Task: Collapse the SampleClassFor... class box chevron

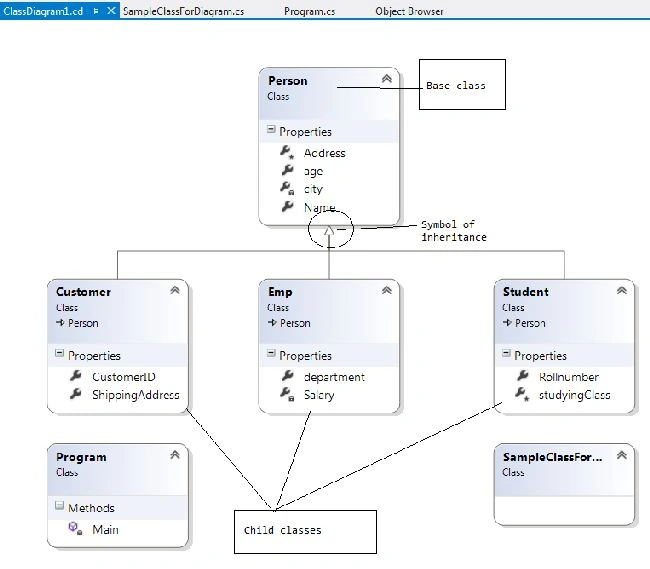Action: pyautogui.click(x=621, y=455)
